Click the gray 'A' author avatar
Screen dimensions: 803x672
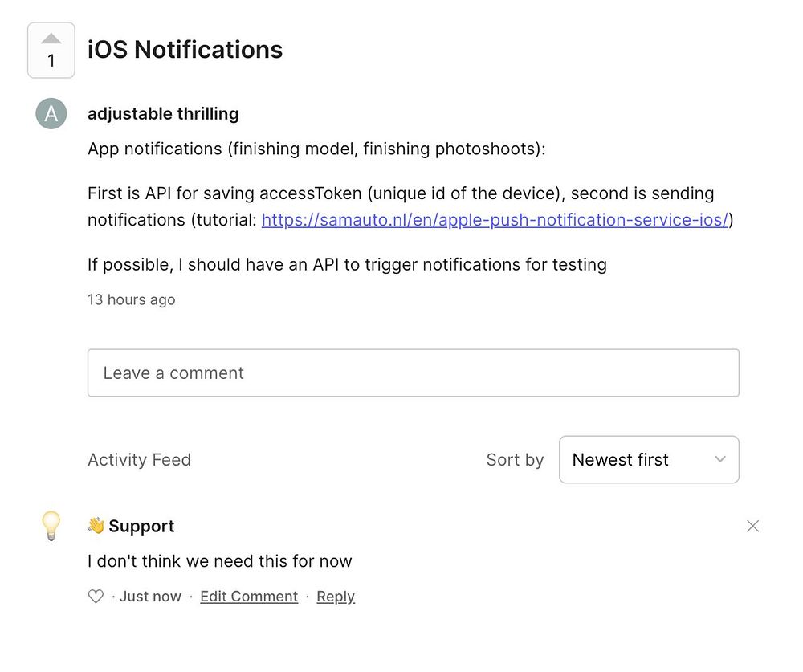pyautogui.click(x=51, y=114)
